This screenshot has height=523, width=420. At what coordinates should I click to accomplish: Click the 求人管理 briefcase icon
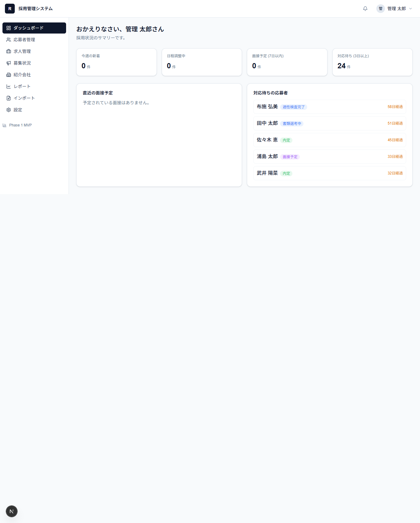click(x=9, y=51)
